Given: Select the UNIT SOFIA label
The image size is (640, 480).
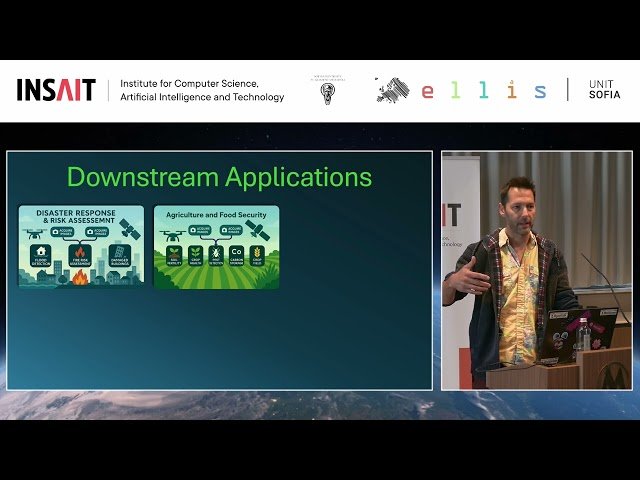Looking at the screenshot, I should 604,89.
